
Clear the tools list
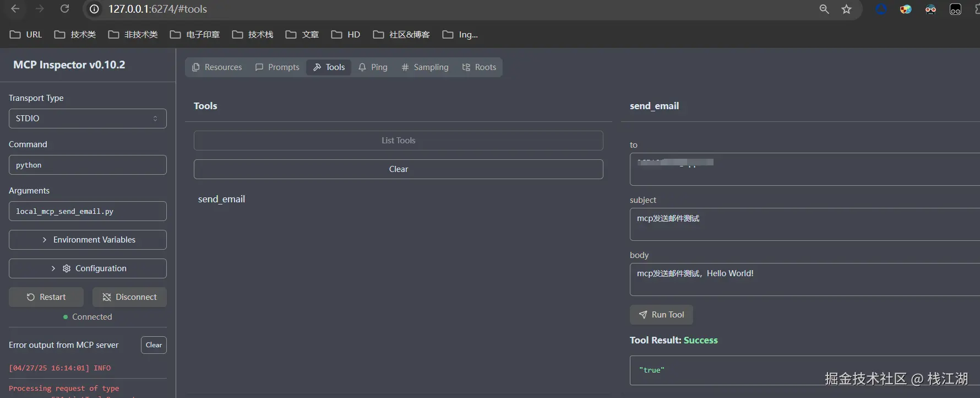399,169
